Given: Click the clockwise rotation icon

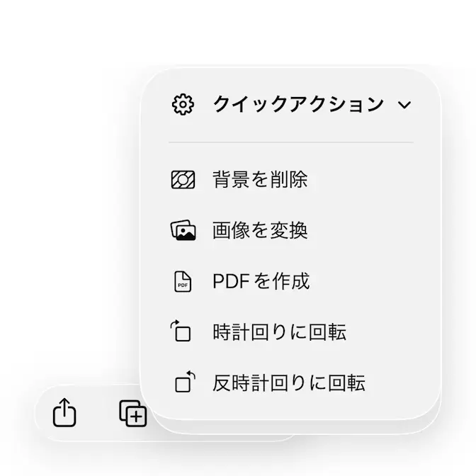Looking at the screenshot, I should coord(183,331).
